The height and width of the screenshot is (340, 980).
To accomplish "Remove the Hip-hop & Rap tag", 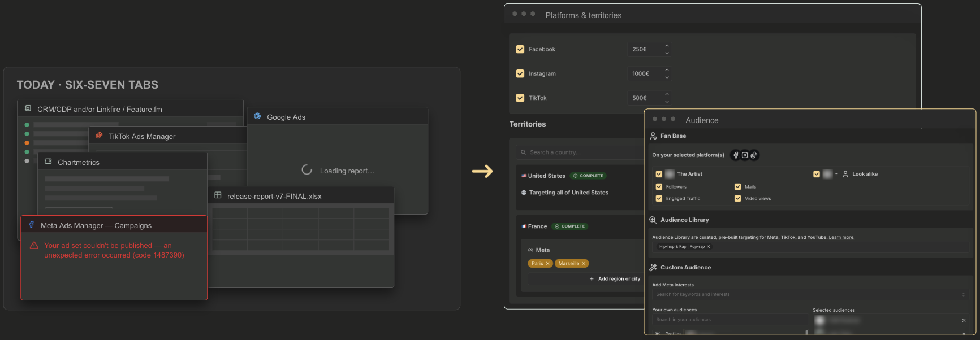I will [x=708, y=247].
